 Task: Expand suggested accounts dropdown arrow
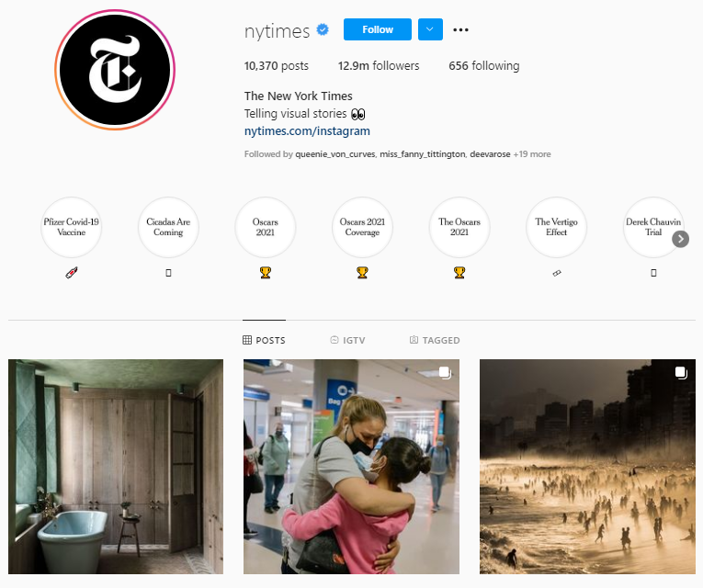pyautogui.click(x=430, y=29)
